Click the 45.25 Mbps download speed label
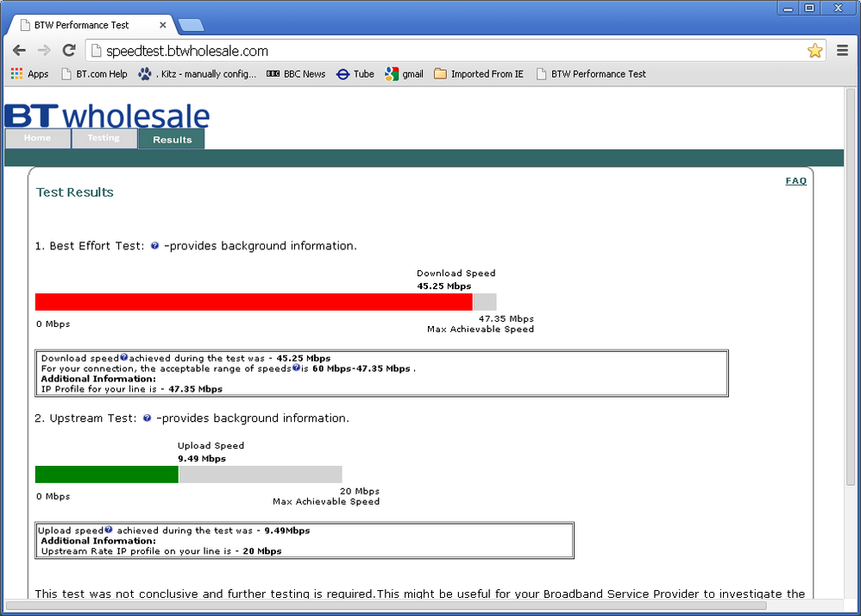Viewport: 861px width, 616px height. tap(443, 286)
